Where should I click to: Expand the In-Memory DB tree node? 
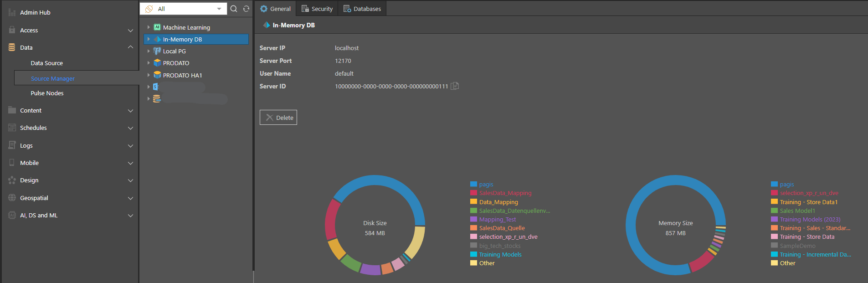coord(149,39)
